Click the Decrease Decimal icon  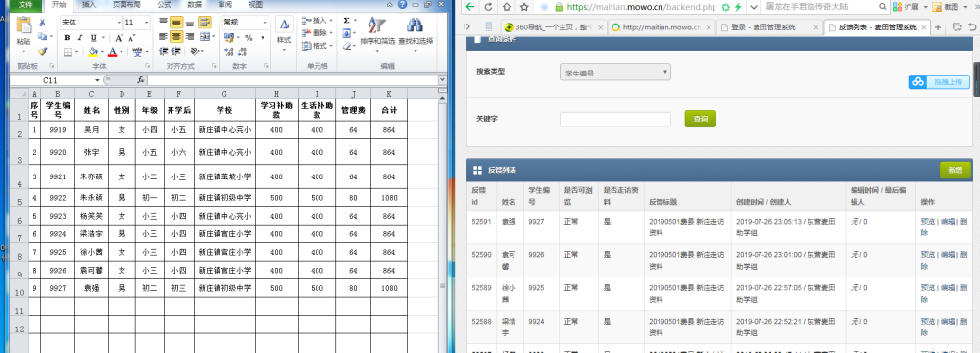[241, 52]
